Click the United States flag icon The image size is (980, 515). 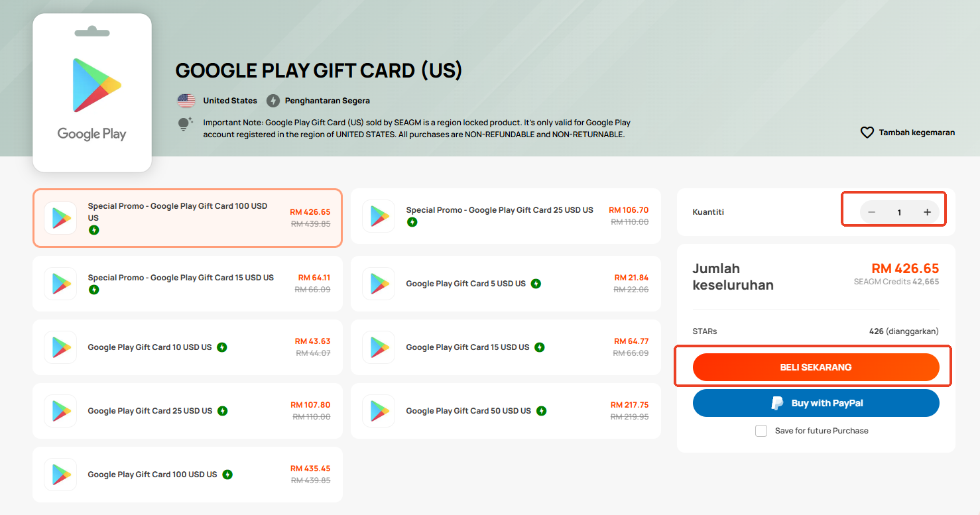186,101
